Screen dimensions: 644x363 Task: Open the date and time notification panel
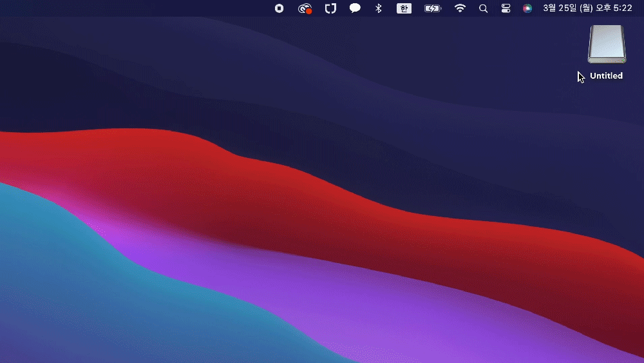click(x=587, y=8)
